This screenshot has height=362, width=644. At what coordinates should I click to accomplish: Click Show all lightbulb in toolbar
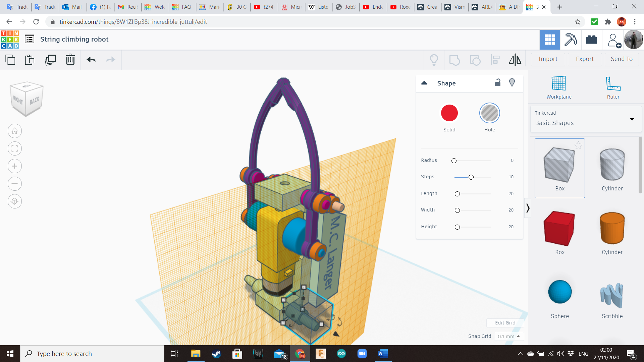pos(434,60)
